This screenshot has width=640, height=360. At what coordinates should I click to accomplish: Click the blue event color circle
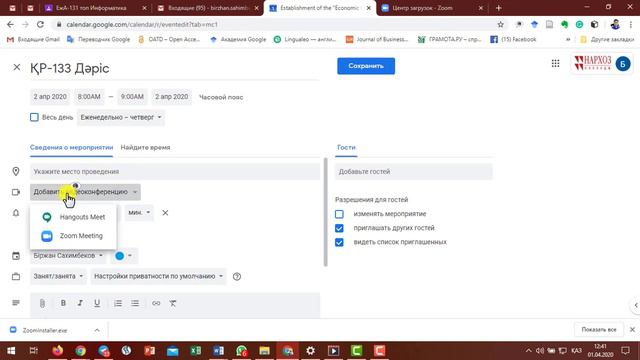click(120, 256)
